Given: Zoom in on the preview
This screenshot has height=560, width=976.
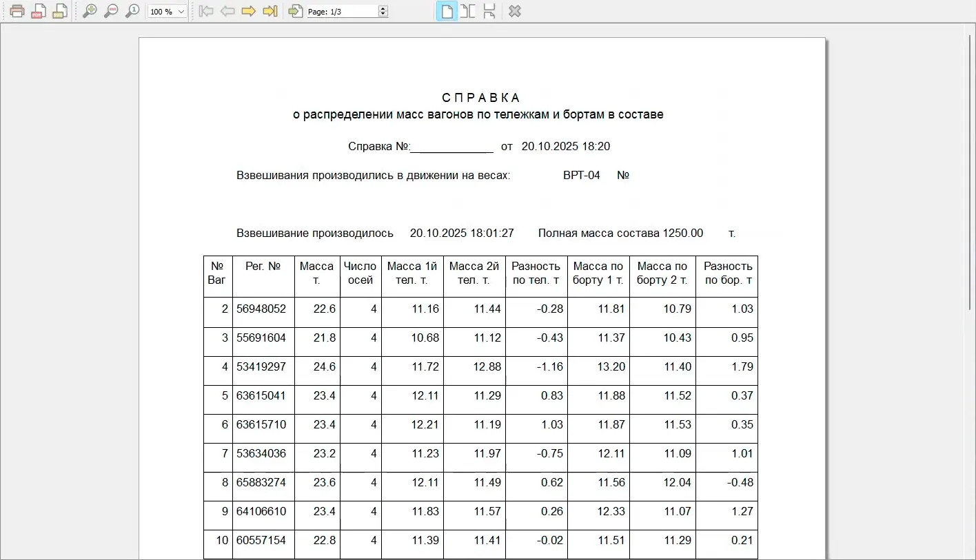Looking at the screenshot, I should click(x=89, y=10).
